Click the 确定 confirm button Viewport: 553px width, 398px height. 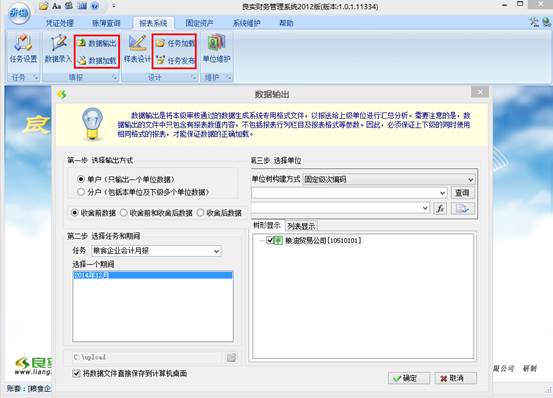pos(409,378)
